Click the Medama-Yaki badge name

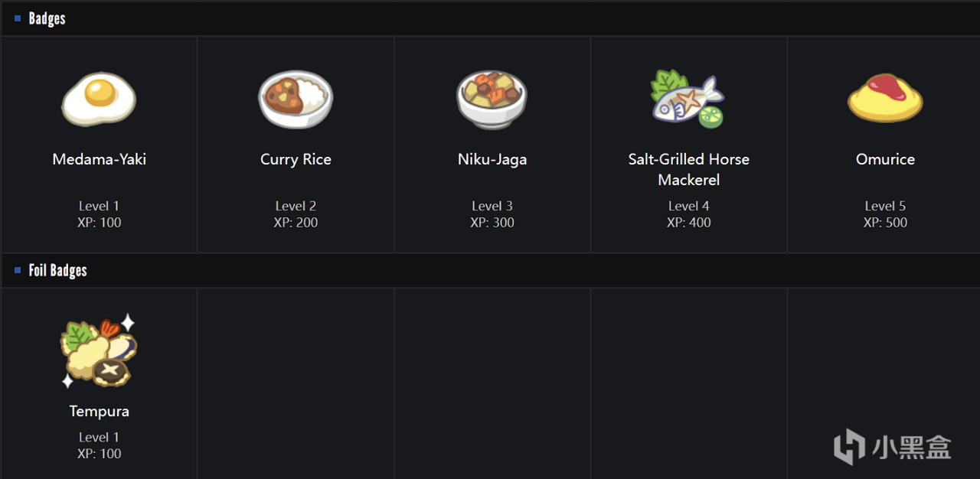[x=100, y=159]
